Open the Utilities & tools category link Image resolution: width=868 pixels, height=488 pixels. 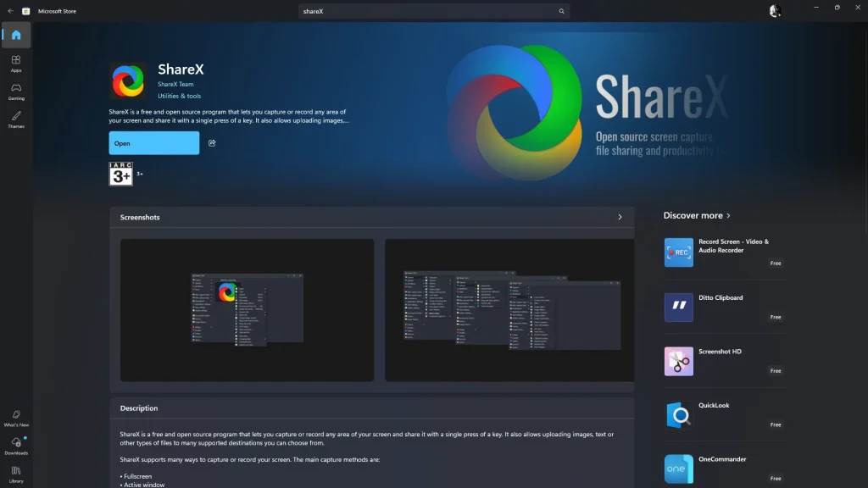[x=180, y=96]
